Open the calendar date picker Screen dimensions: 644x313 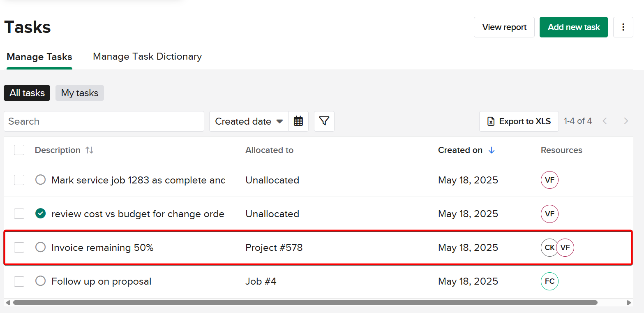click(298, 121)
